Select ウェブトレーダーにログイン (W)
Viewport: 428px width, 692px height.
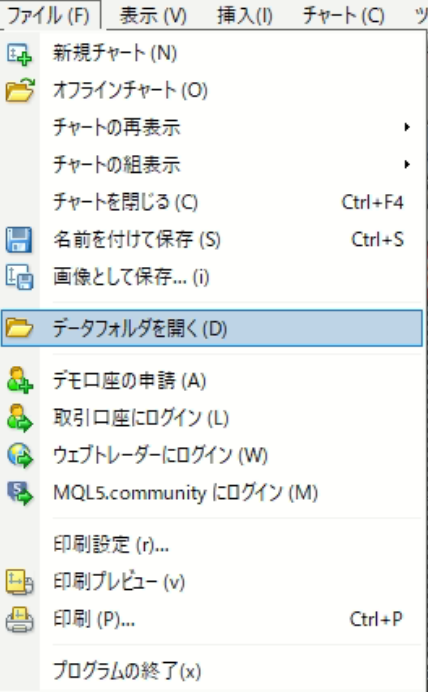tap(160, 455)
